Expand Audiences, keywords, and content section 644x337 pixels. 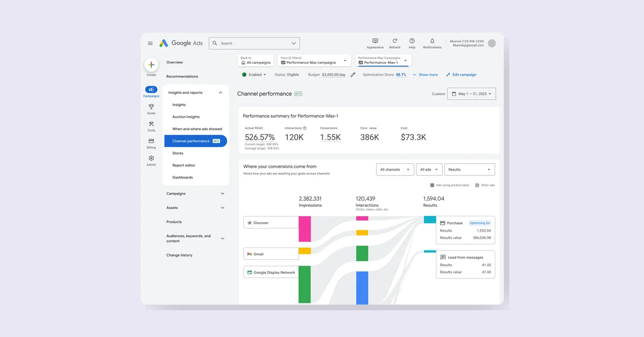(x=223, y=238)
